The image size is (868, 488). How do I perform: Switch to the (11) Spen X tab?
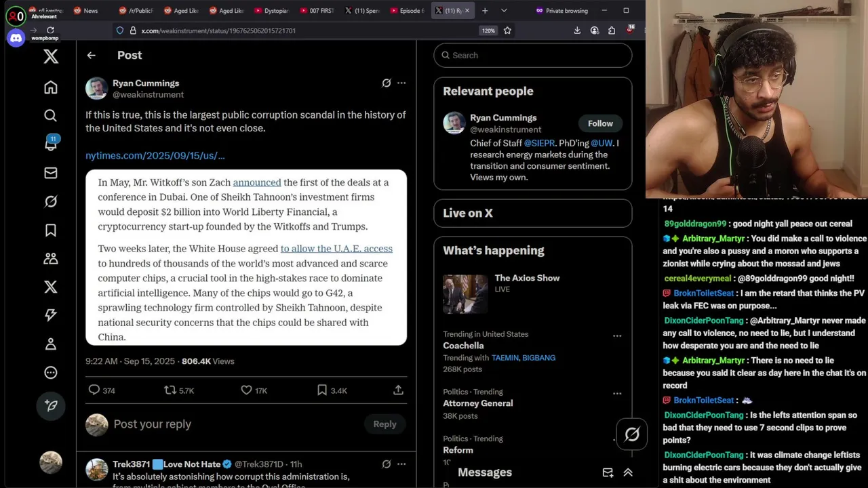click(x=363, y=10)
